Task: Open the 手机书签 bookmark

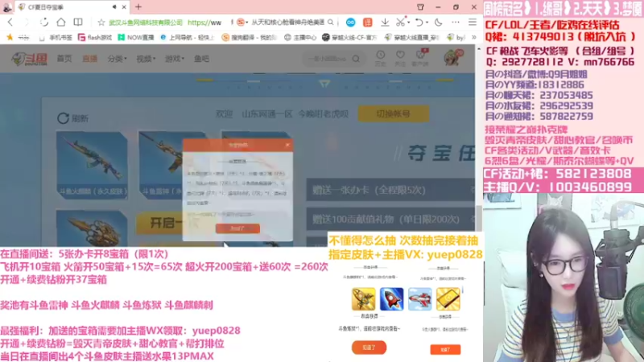Action: pyautogui.click(x=56, y=37)
